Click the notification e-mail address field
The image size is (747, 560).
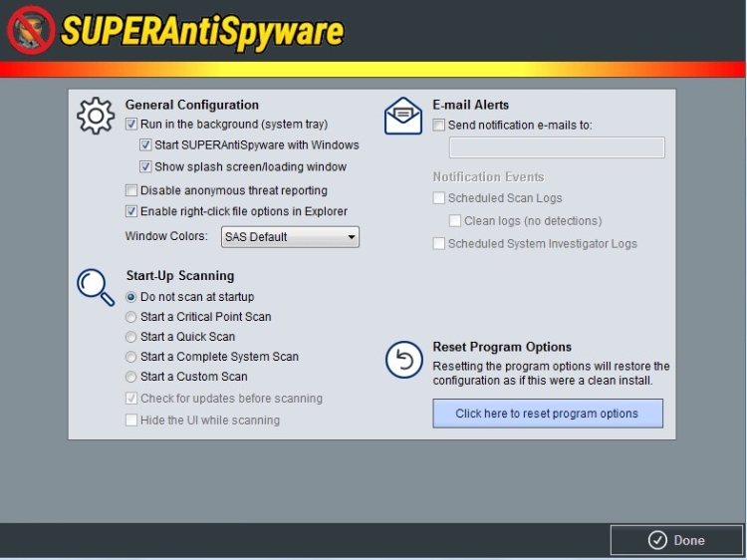point(557,147)
